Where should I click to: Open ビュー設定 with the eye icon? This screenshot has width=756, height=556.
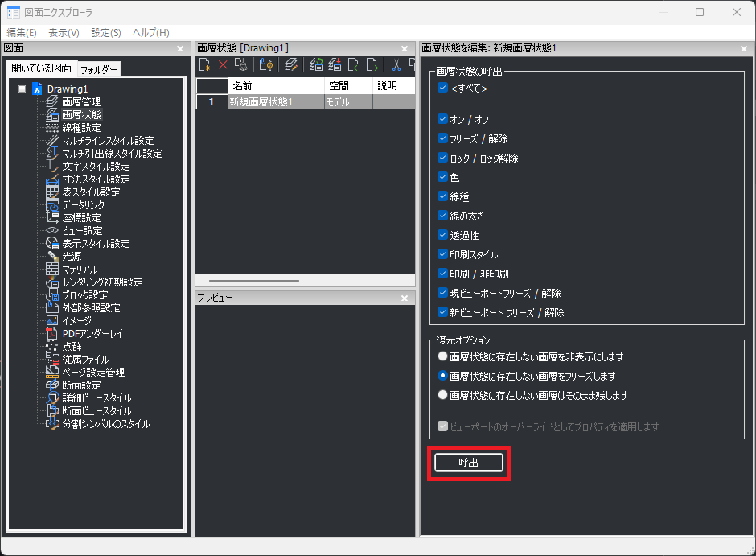click(52, 230)
